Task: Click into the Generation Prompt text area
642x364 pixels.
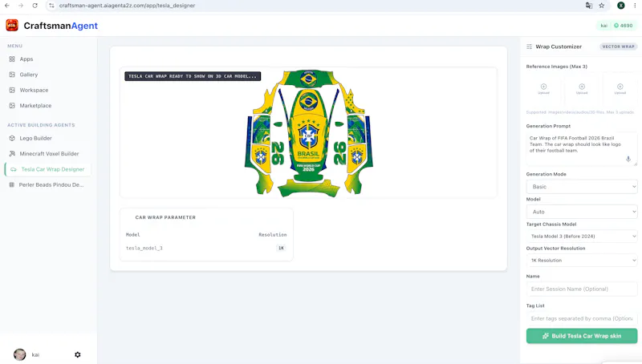Action: [582, 149]
